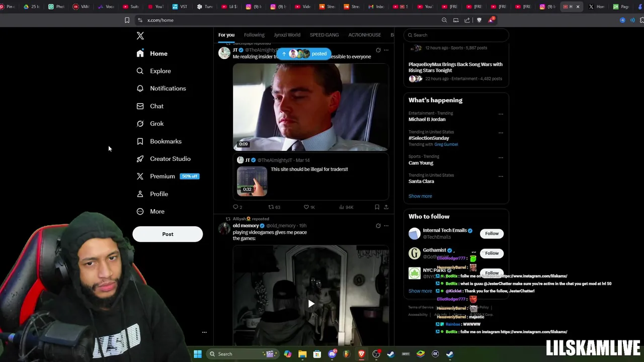Click the Brave Rewards icon
This screenshot has width=644, height=362.
491,20
